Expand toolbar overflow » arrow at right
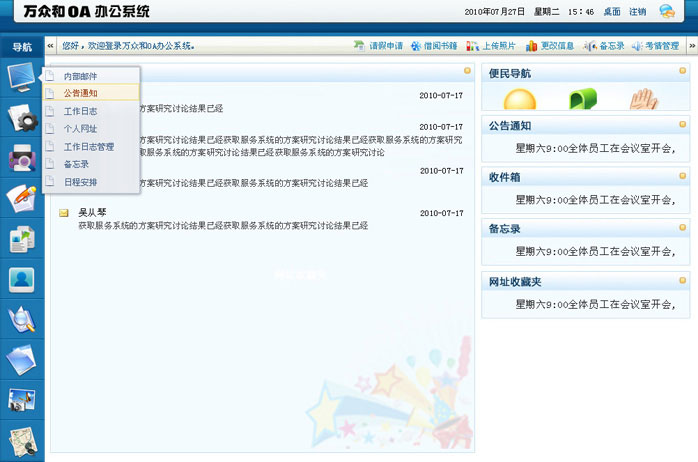698x462 pixels. click(689, 46)
